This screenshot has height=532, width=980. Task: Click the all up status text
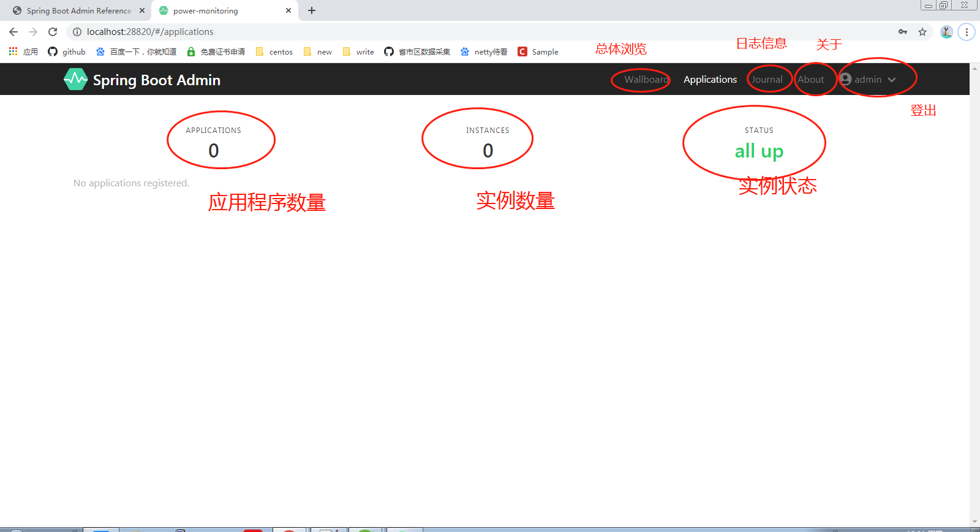pos(759,151)
